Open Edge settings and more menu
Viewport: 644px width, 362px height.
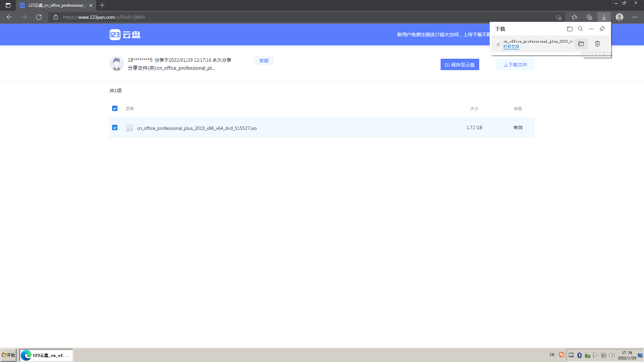(x=635, y=17)
